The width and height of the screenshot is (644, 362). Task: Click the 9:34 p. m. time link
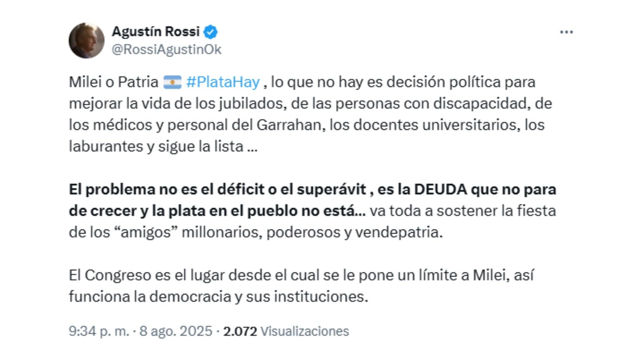100,330
